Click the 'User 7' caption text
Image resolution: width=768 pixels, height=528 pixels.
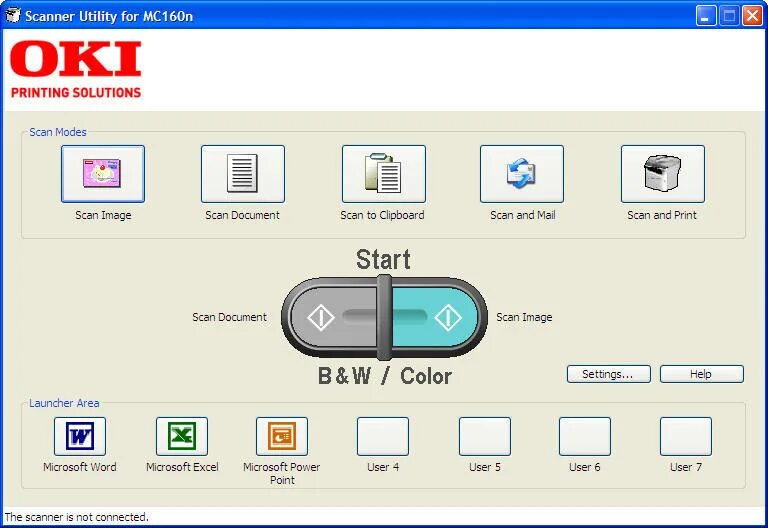pos(686,467)
